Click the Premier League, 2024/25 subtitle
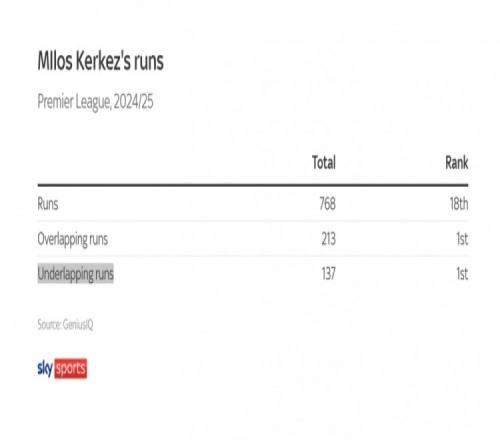 (x=95, y=102)
